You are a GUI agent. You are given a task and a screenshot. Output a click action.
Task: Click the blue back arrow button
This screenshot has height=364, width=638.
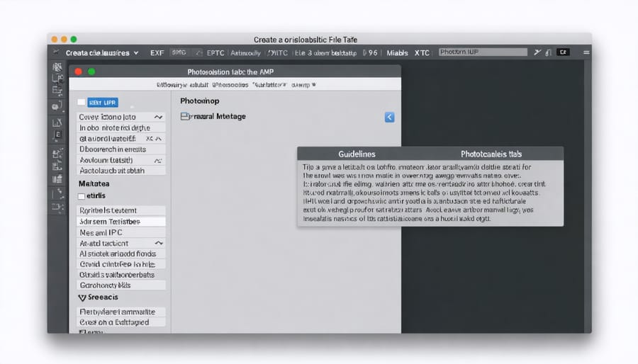click(389, 118)
